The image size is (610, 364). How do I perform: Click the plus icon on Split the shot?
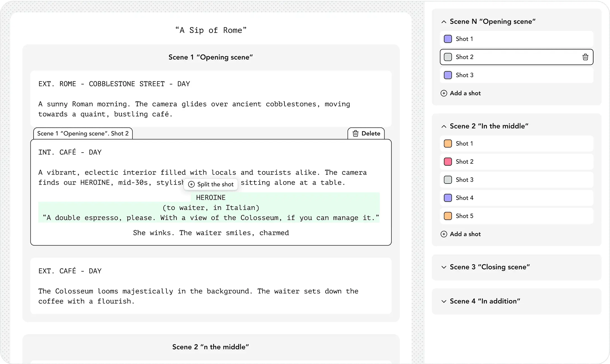point(191,184)
